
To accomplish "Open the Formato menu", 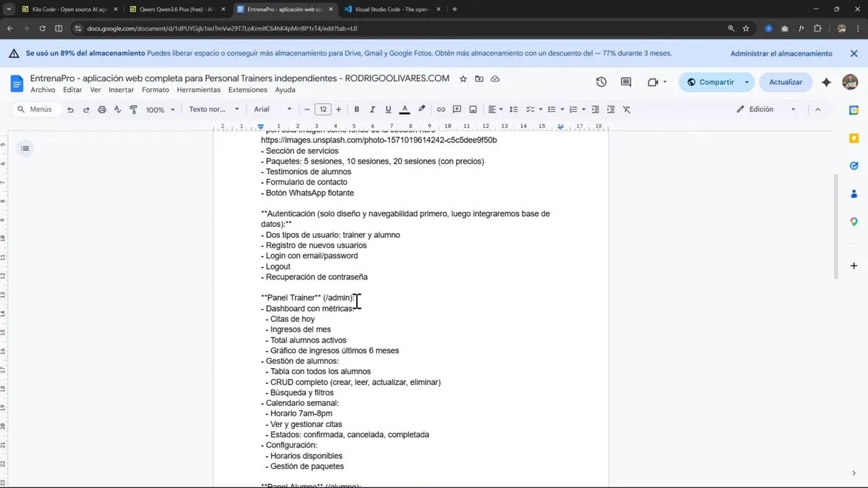I will click(x=155, y=89).
